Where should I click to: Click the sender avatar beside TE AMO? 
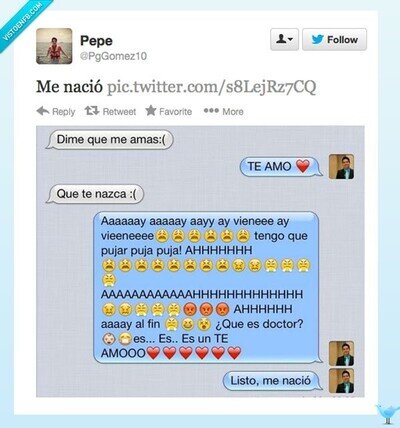coord(341,166)
